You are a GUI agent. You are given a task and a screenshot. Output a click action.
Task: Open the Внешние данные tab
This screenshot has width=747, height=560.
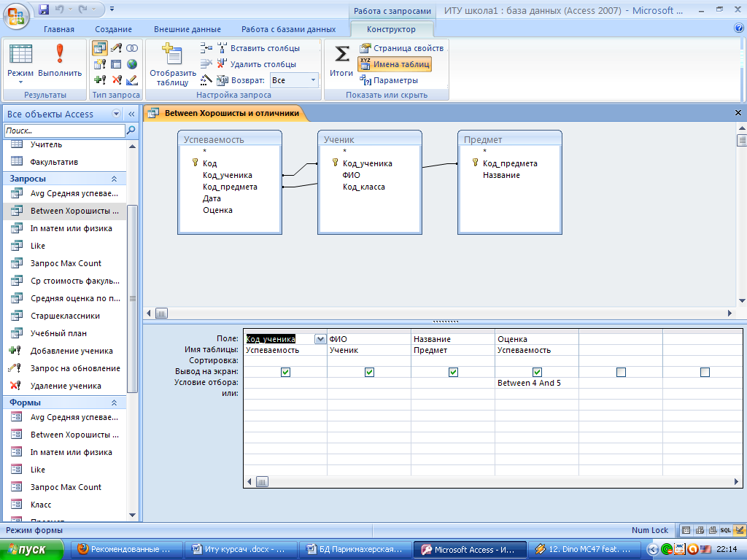187,29
